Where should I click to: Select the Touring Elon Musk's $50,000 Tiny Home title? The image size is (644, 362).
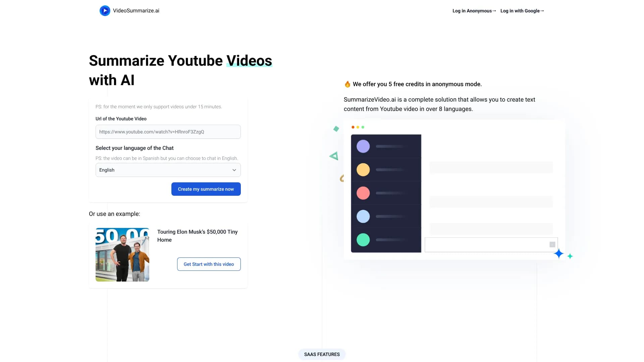click(197, 236)
